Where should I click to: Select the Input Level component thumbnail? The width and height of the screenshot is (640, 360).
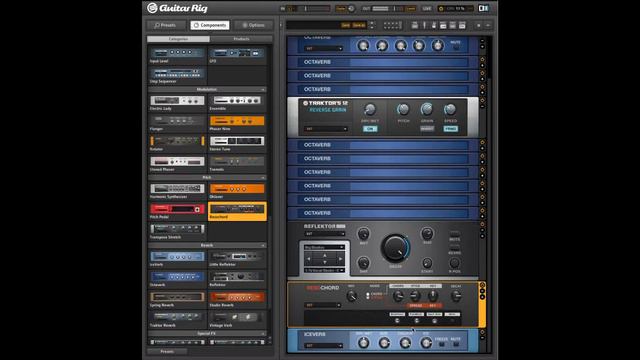pos(178,55)
